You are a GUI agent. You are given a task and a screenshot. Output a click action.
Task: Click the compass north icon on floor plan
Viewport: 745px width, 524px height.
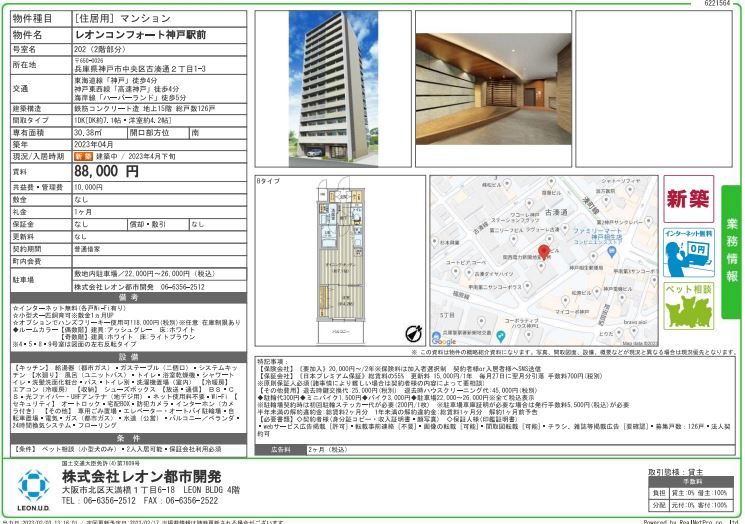click(413, 333)
